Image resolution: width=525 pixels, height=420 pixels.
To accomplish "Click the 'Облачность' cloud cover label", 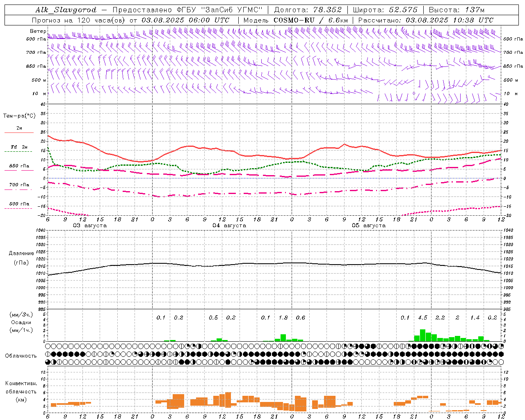I will [x=21, y=356].
